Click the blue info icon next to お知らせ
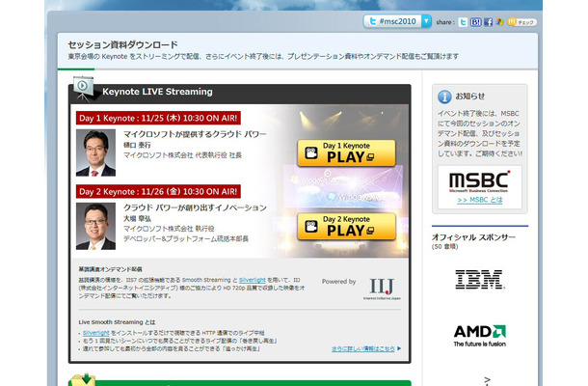Viewport: 588px width, 386px height. click(x=444, y=96)
